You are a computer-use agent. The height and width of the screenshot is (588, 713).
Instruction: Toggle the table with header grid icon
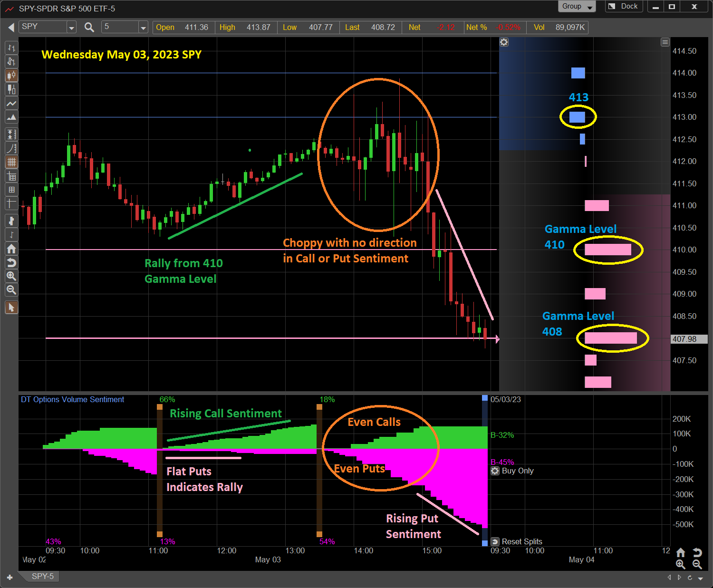[x=11, y=176]
